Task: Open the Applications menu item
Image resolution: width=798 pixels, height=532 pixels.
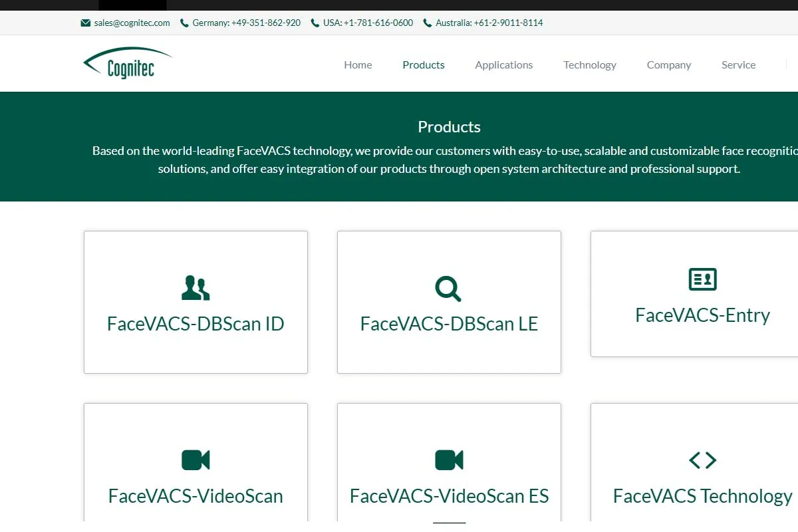Action: [504, 65]
